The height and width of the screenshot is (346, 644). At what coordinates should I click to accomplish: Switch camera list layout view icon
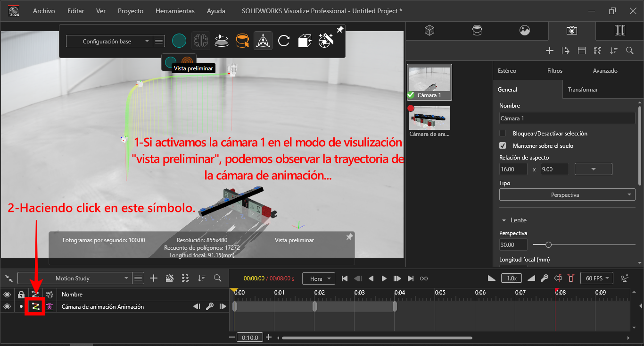click(x=582, y=51)
